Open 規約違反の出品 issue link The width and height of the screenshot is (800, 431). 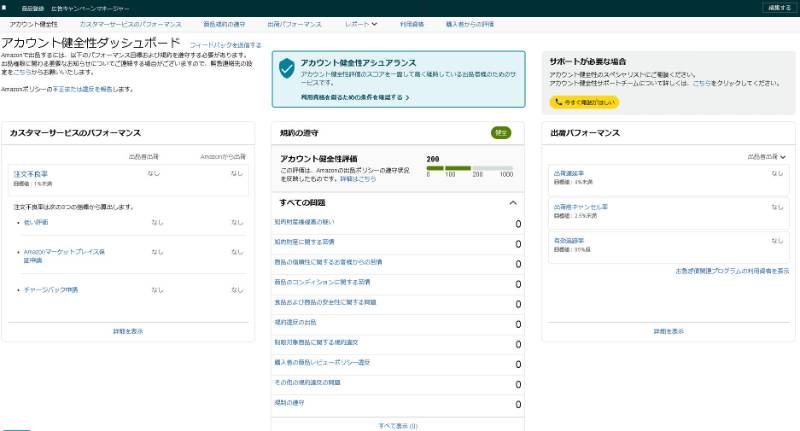pyautogui.click(x=295, y=322)
